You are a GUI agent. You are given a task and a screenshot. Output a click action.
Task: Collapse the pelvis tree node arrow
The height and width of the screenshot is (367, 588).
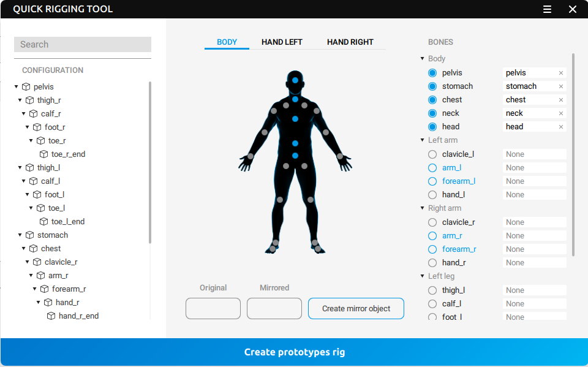[16, 86]
